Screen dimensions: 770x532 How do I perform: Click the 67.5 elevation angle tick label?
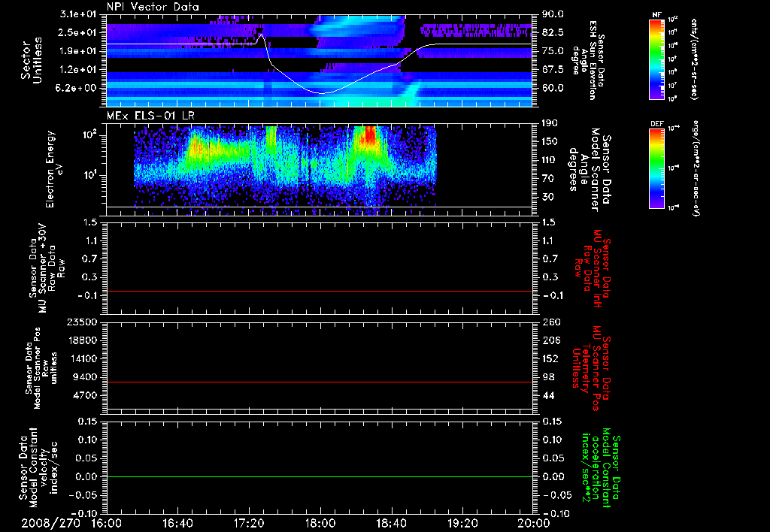pos(553,70)
